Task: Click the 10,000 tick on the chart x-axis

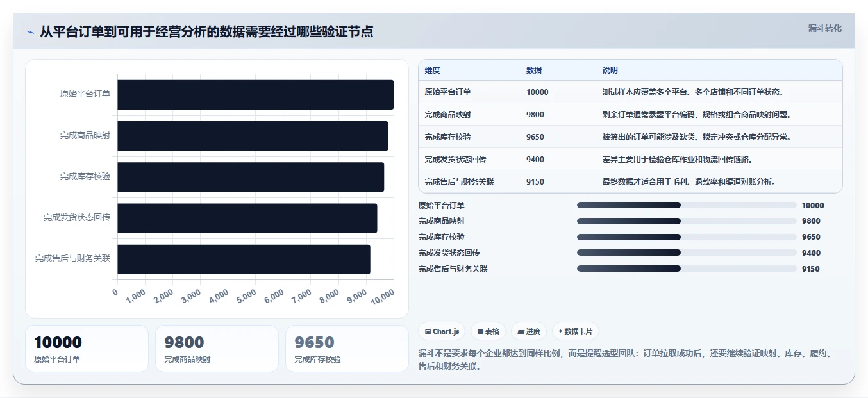Action: click(383, 296)
